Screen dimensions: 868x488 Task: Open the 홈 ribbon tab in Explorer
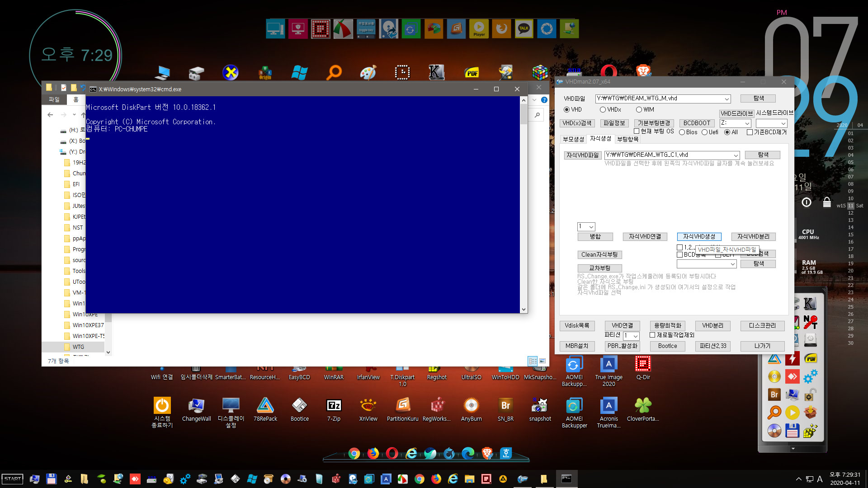pos(76,100)
